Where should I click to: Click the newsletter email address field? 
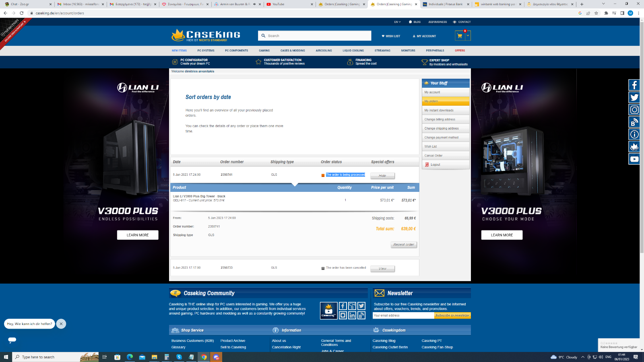403,315
